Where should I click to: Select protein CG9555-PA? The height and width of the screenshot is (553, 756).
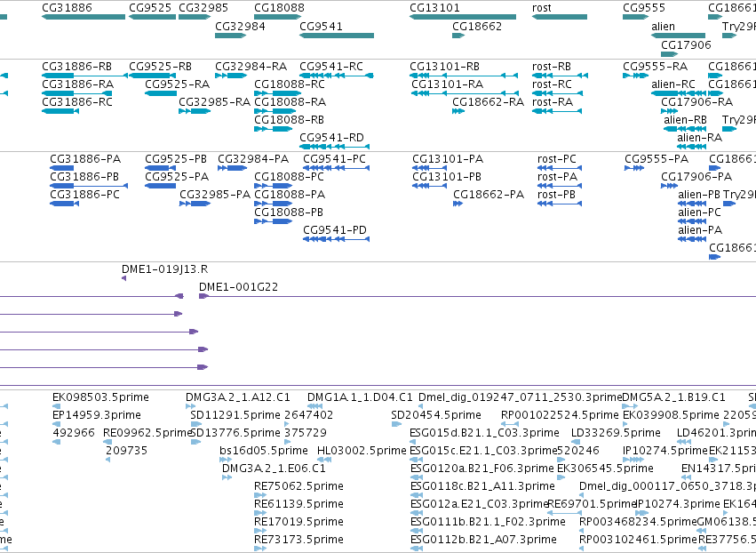point(634,168)
